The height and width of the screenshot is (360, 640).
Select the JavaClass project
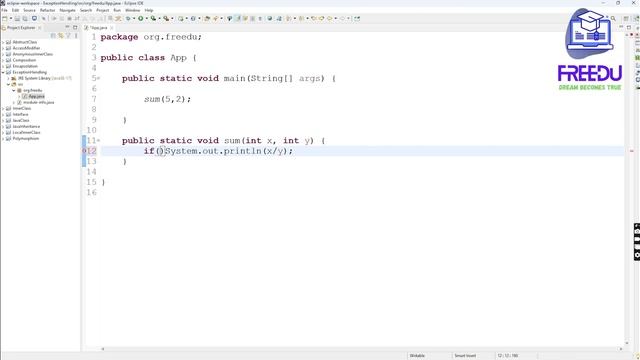[x=21, y=120]
